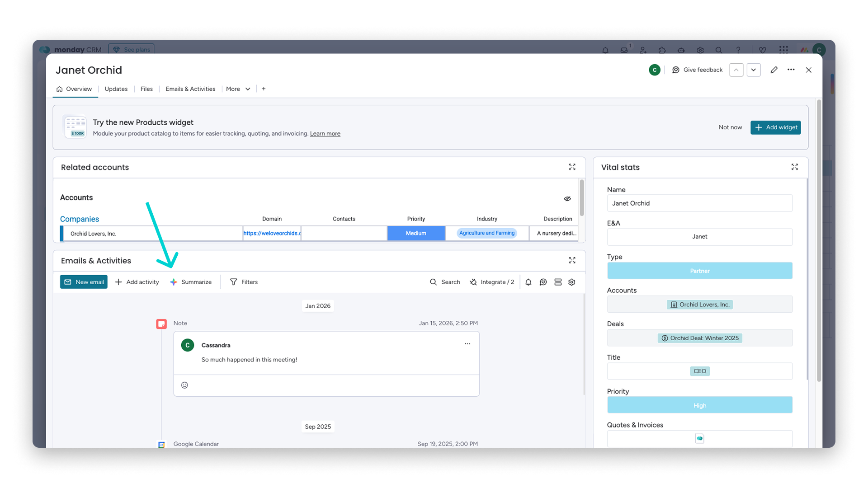The image size is (868, 488).
Task: Click Cassandra's avatar on the note
Action: tap(188, 345)
